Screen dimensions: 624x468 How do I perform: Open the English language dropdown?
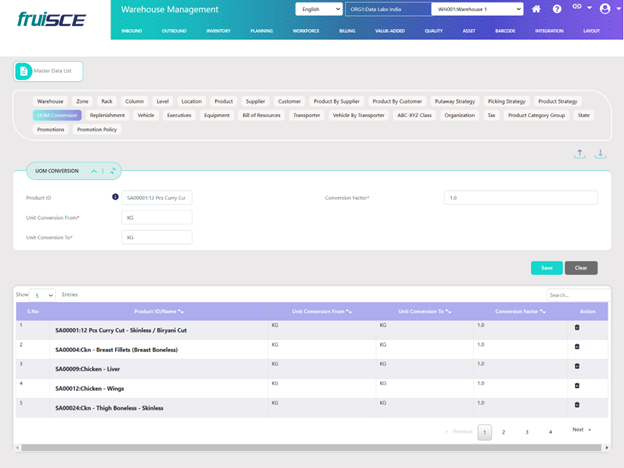pyautogui.click(x=318, y=9)
